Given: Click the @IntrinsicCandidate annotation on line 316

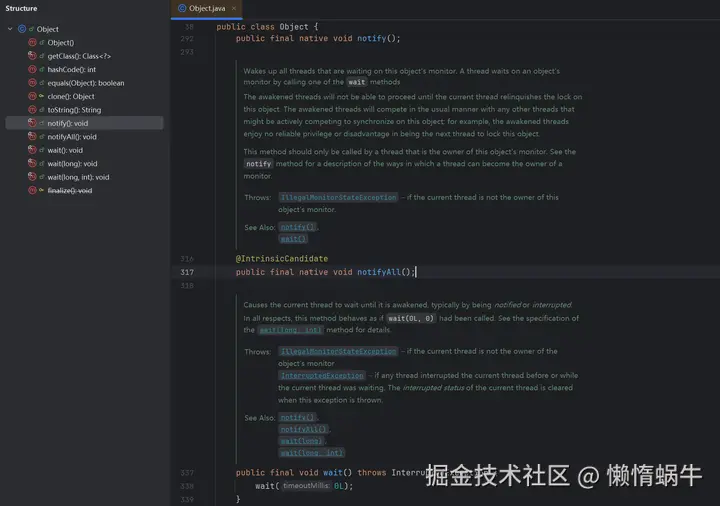Looking at the screenshot, I should [281, 259].
